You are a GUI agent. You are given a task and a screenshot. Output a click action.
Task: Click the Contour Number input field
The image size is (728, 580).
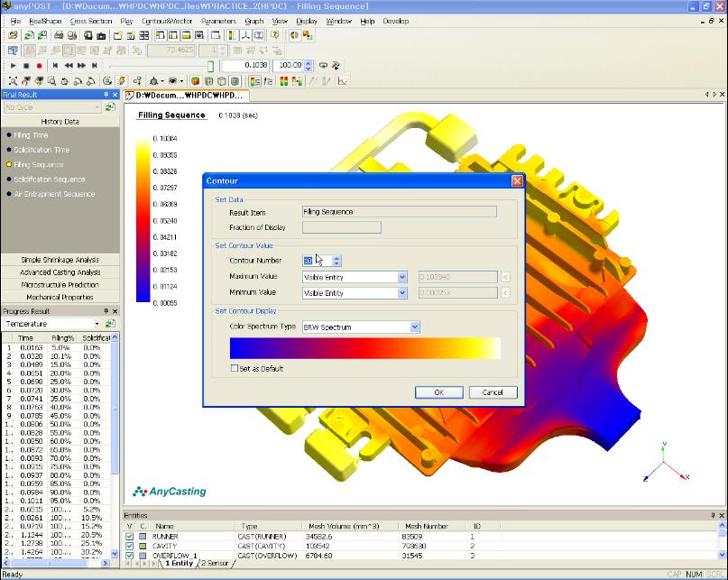(x=318, y=261)
